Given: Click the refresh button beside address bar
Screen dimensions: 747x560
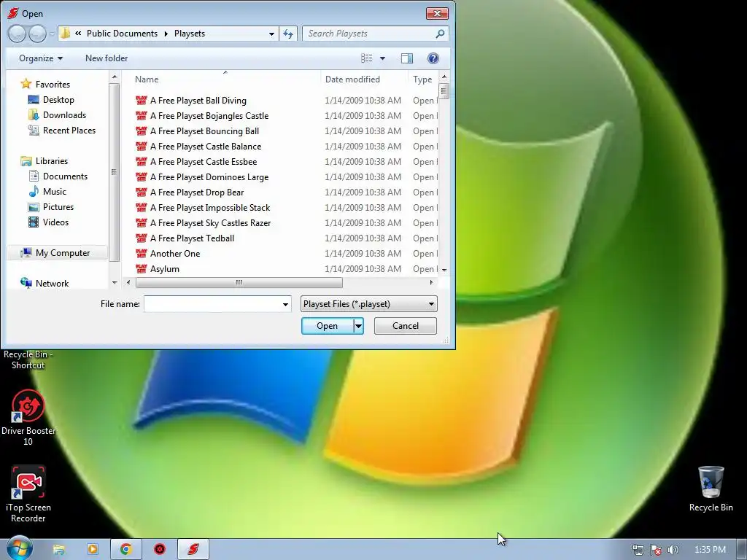Looking at the screenshot, I should pyautogui.click(x=288, y=34).
